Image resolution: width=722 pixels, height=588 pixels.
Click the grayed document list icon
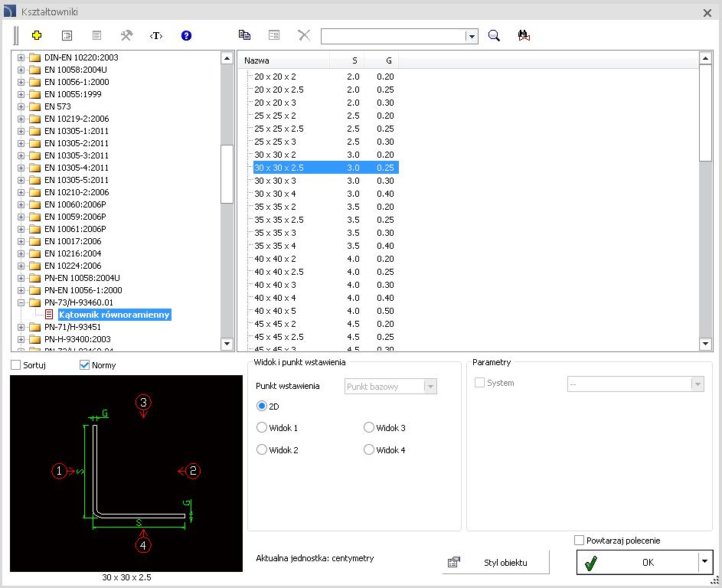[96, 35]
